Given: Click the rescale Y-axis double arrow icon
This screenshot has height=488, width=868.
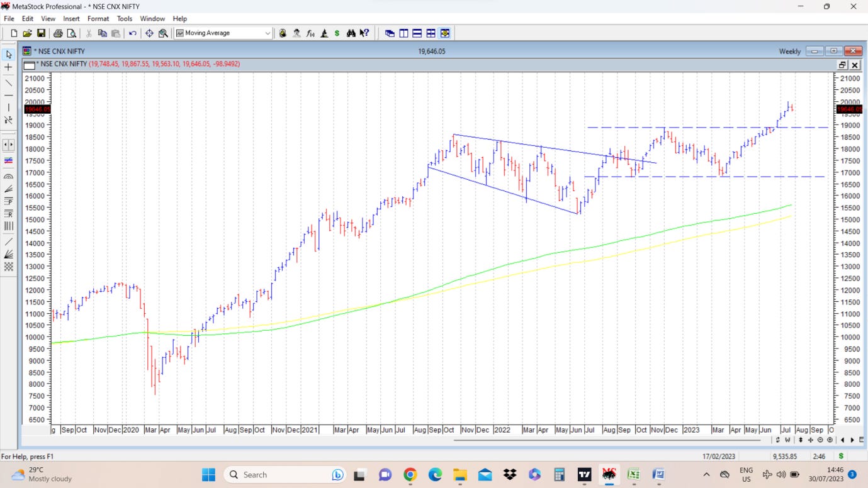Looking at the screenshot, I should coord(801,440).
